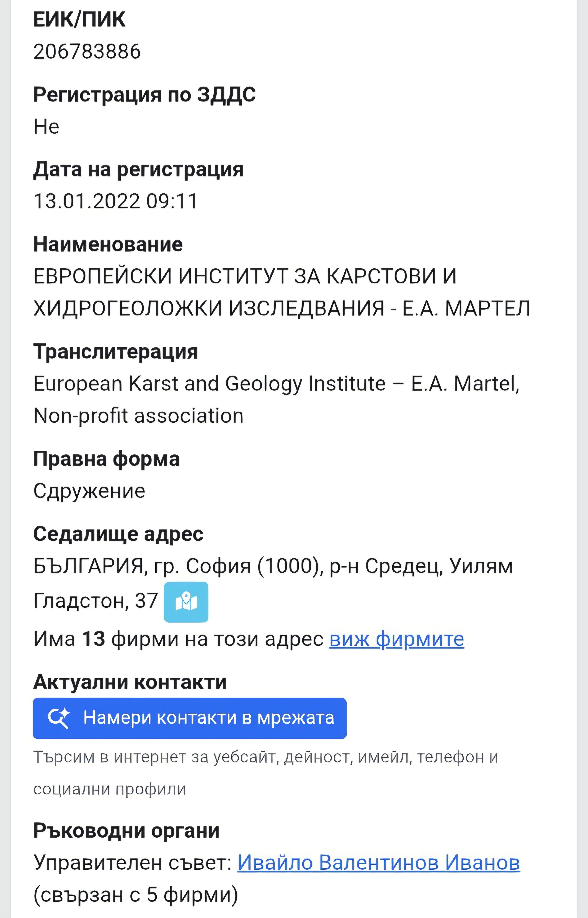Click the '(свързан с 5 фирми)' text
The width and height of the screenshot is (588, 918).
136,894
